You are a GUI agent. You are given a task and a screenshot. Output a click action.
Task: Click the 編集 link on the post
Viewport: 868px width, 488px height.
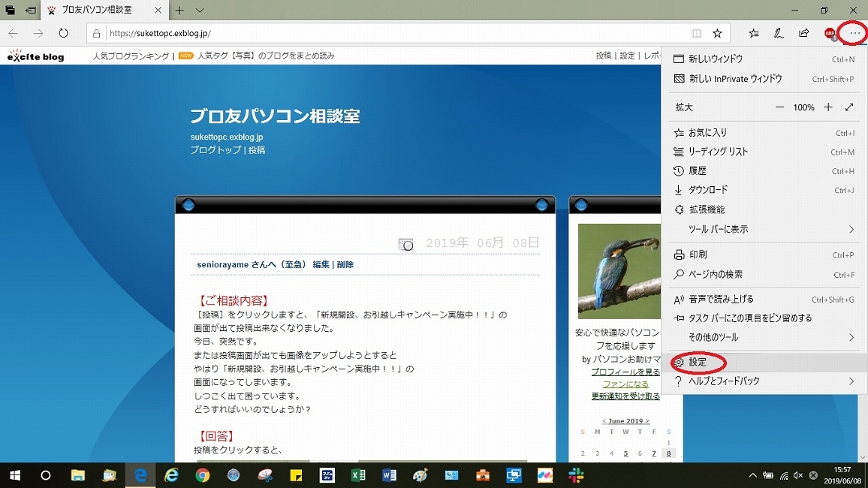pos(321,264)
